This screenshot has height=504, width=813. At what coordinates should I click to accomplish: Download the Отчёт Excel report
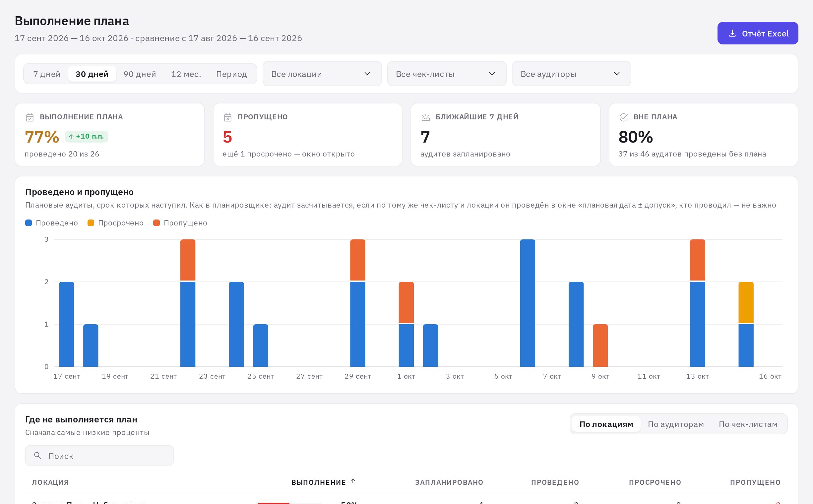coord(758,33)
